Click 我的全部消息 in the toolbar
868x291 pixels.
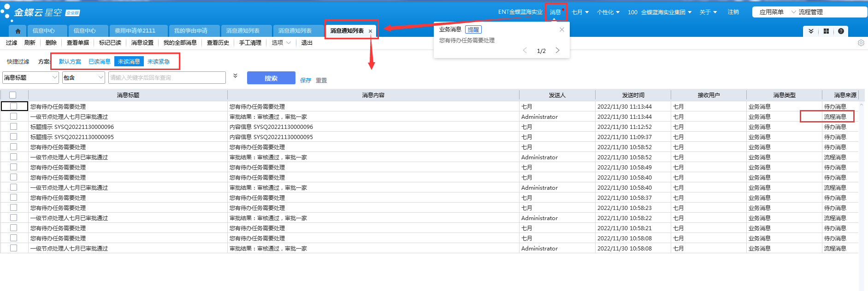pyautogui.click(x=180, y=43)
